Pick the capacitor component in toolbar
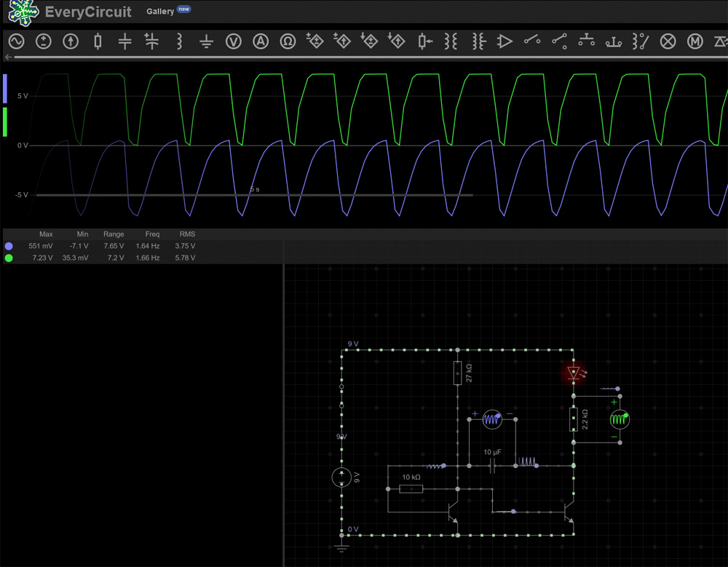 (x=124, y=41)
